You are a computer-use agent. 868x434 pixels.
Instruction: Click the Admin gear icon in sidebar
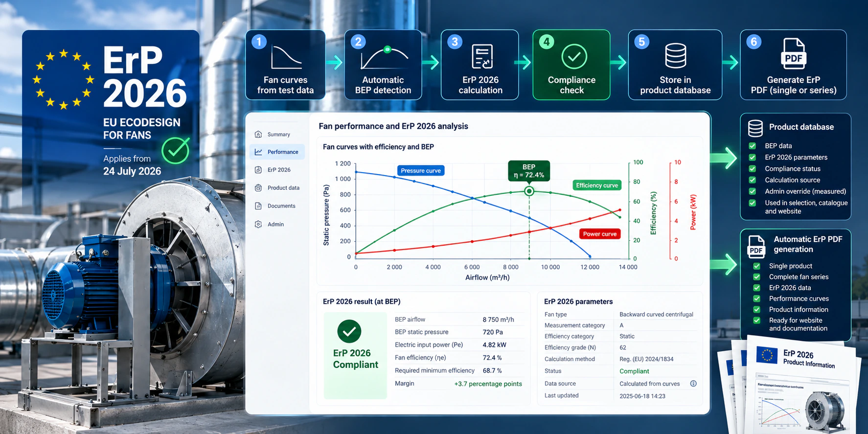tap(258, 224)
